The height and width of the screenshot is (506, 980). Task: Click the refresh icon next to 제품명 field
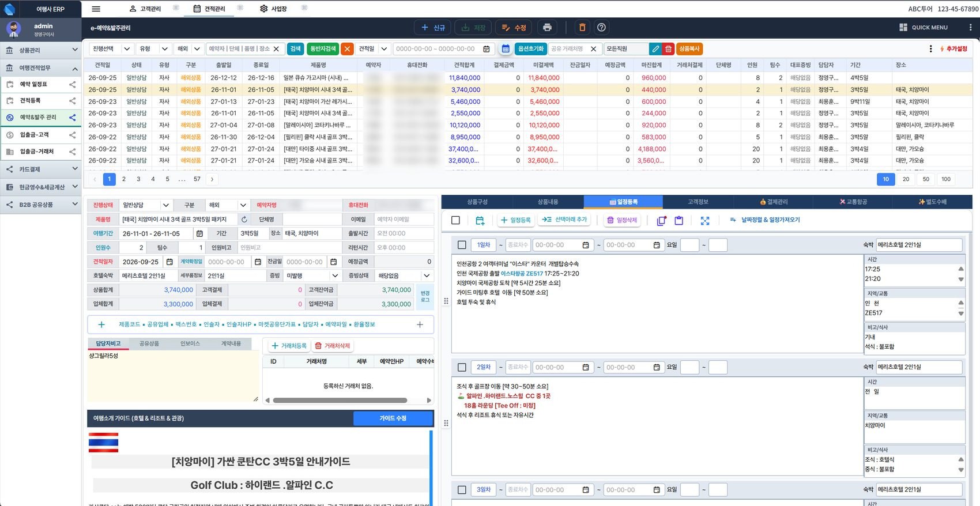tap(244, 220)
